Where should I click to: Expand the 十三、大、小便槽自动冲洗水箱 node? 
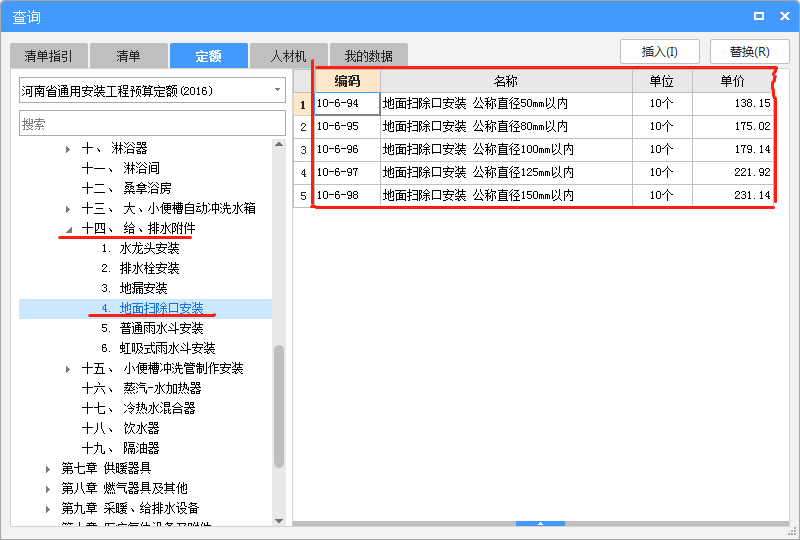pyautogui.click(x=68, y=209)
